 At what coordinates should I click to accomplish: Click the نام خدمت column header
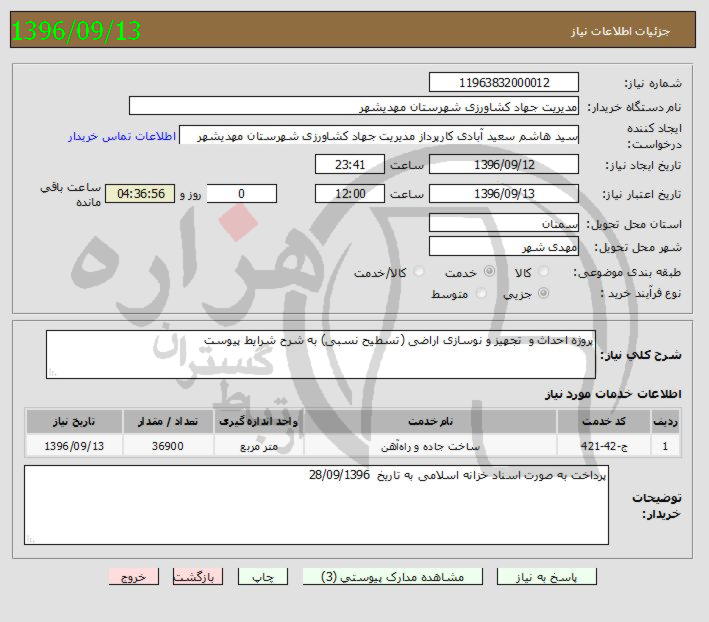click(x=430, y=421)
